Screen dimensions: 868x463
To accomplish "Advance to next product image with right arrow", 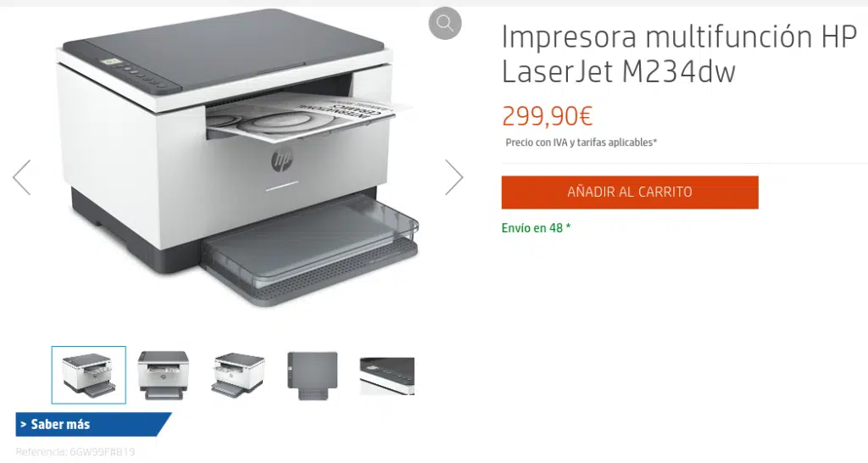I will coord(454,177).
